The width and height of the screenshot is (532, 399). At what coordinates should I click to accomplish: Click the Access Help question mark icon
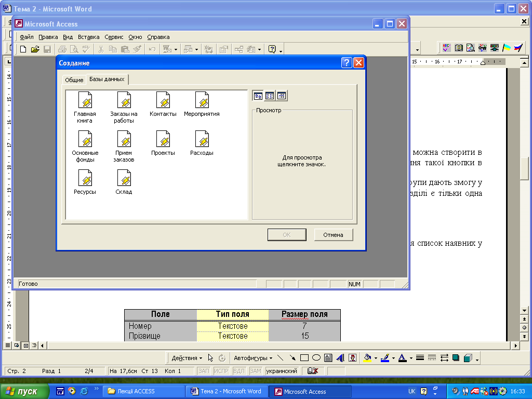(x=272, y=49)
